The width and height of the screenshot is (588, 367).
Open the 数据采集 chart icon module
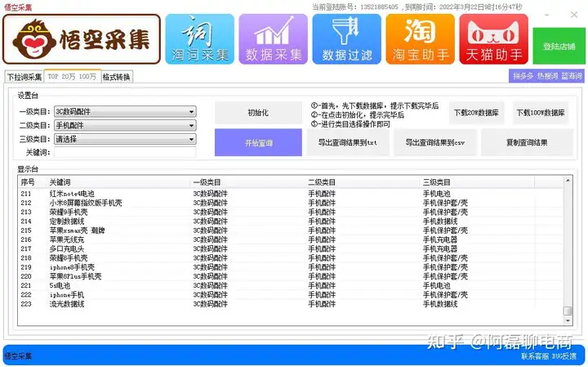[x=274, y=39]
